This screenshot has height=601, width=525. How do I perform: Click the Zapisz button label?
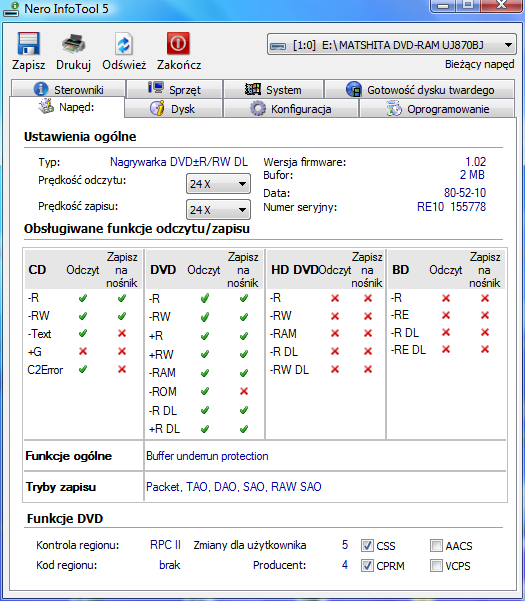tap(28, 64)
